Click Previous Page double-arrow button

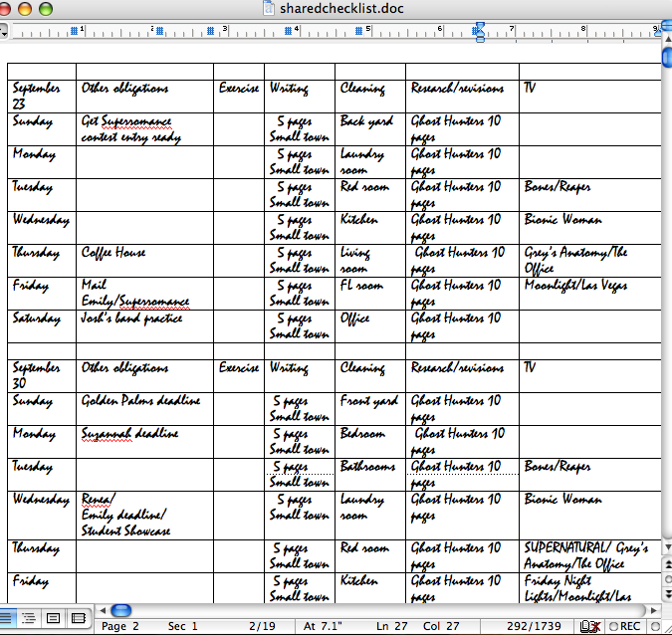[x=668, y=564]
